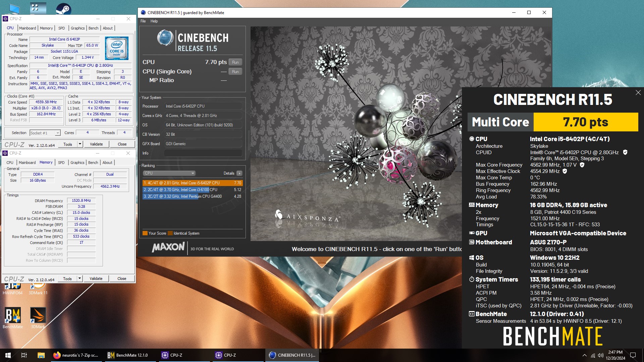Run the CPU Single Core benchmark

pos(235,71)
